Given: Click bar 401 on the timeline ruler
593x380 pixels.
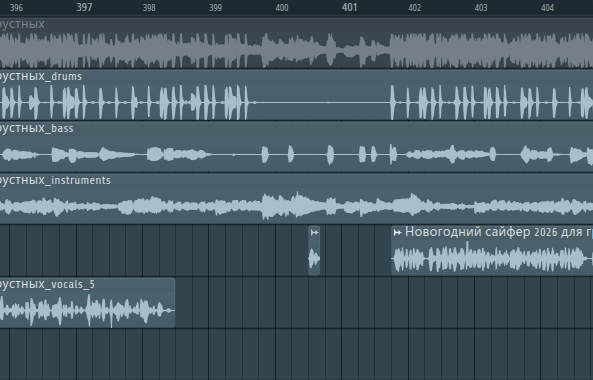Looking at the screenshot, I should (349, 7).
